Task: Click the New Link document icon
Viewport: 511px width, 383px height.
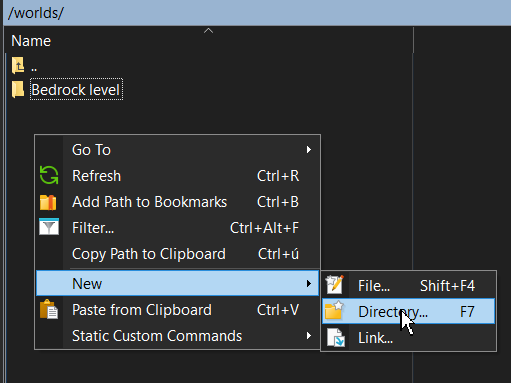Action: pyautogui.click(x=335, y=337)
